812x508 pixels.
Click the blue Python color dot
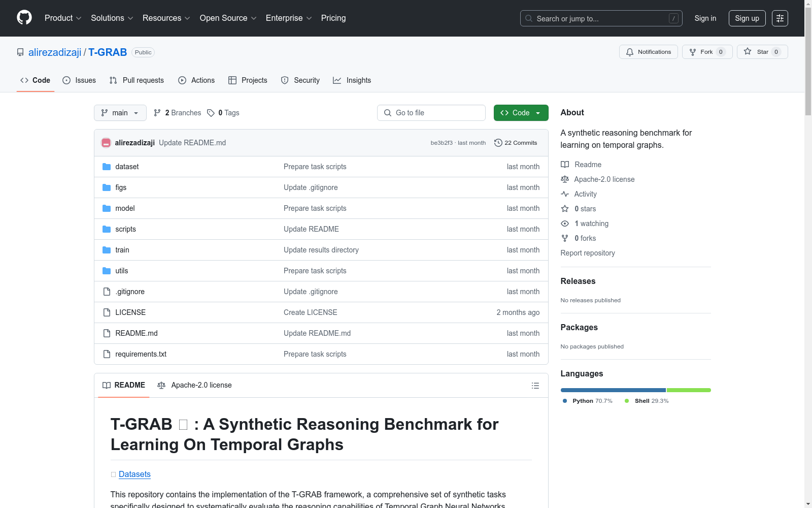point(565,401)
